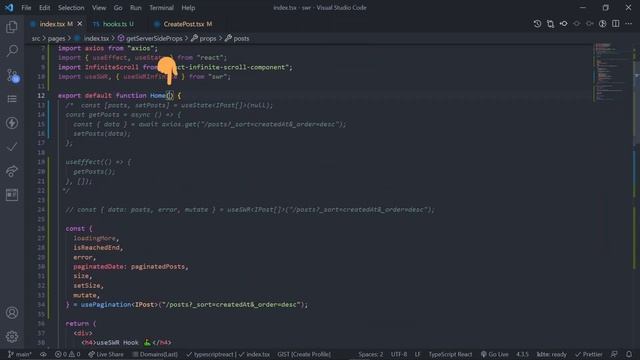
Task: Open the Accounts menu icon
Action: [12, 313]
